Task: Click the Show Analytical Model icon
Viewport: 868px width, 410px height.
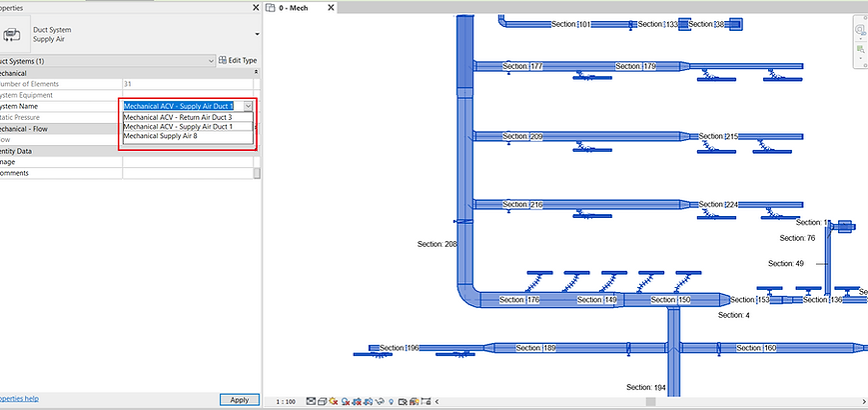Action: pyautogui.click(x=415, y=401)
